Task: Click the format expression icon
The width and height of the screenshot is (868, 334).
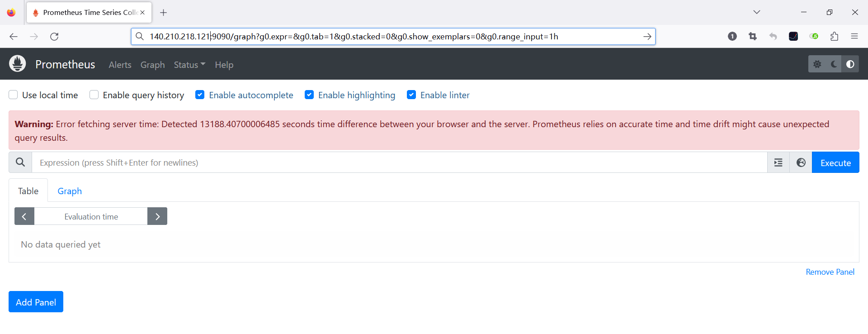Action: (x=778, y=162)
